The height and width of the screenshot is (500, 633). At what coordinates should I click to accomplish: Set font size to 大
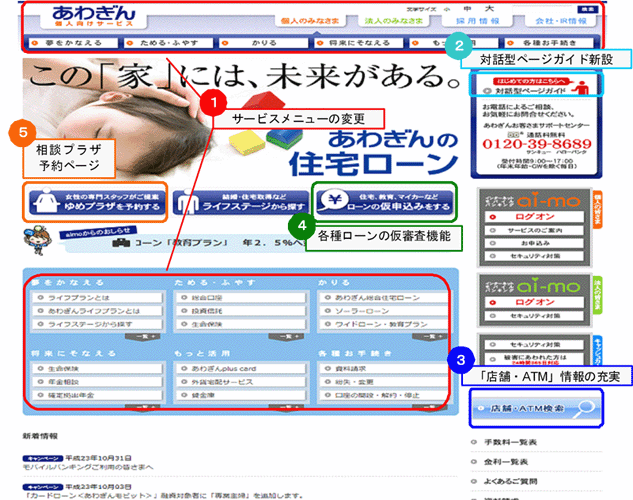tap(489, 8)
